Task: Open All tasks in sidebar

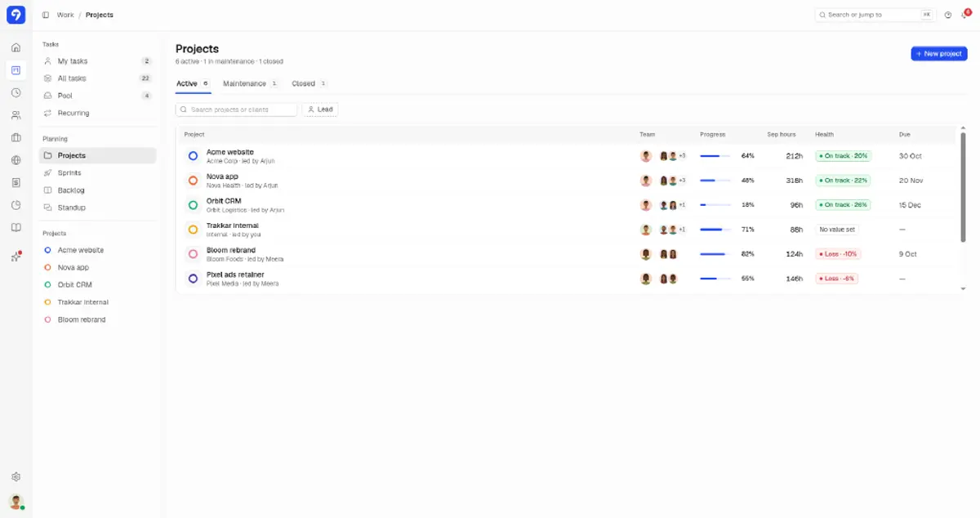Action: (x=97, y=78)
